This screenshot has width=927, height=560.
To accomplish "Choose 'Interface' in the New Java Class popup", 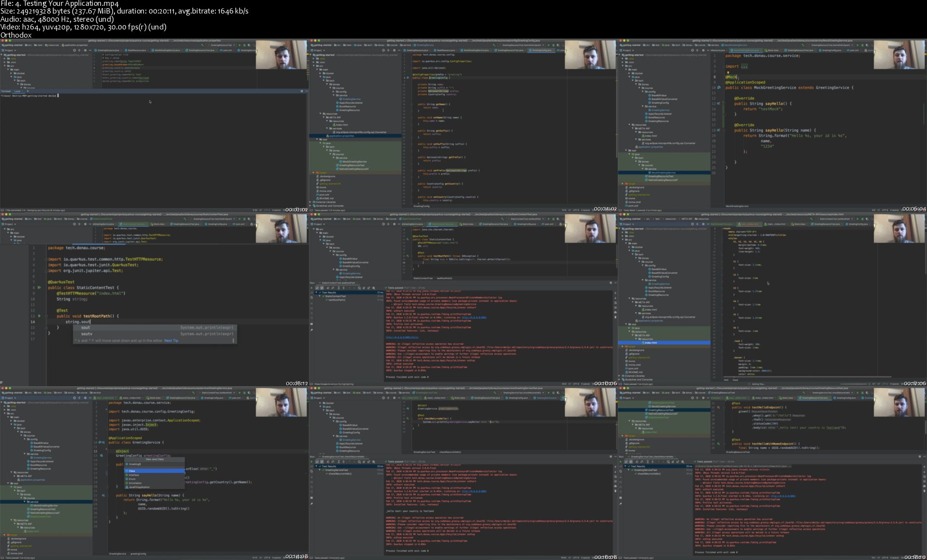I will click(154, 475).
